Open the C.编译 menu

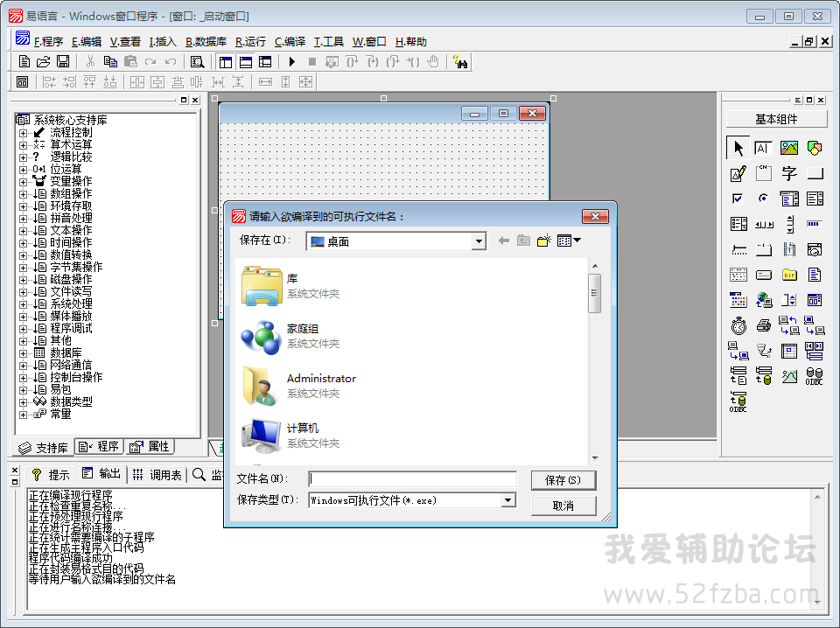click(290, 42)
